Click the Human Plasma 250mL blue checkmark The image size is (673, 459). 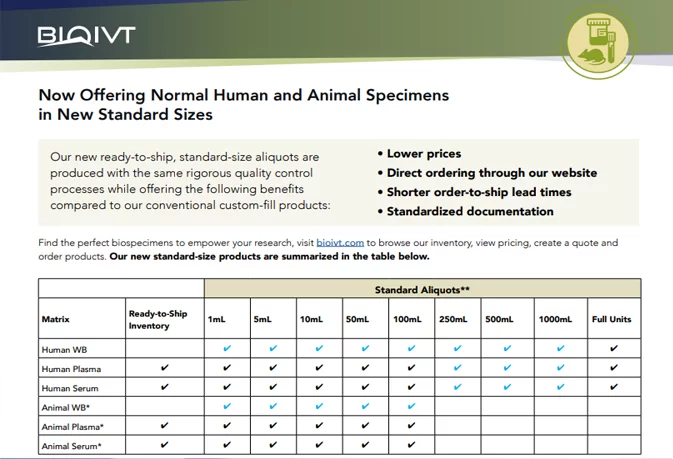458,368
